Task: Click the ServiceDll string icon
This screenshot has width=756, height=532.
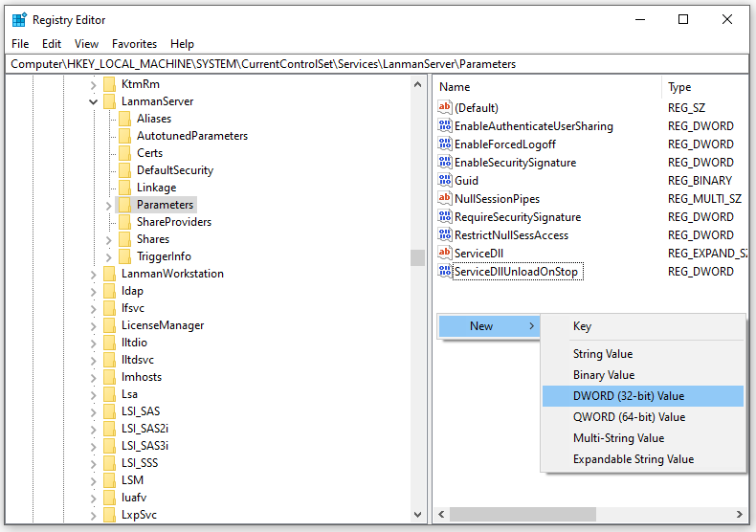Action: 445,253
